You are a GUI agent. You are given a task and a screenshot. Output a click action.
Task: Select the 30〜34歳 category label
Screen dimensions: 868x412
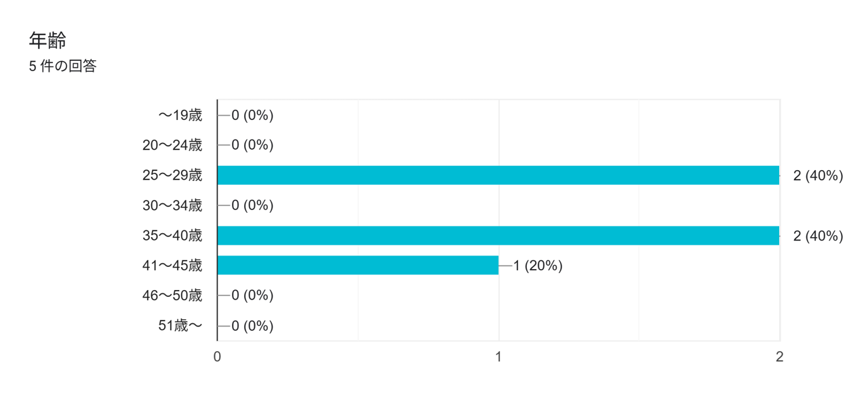172,205
